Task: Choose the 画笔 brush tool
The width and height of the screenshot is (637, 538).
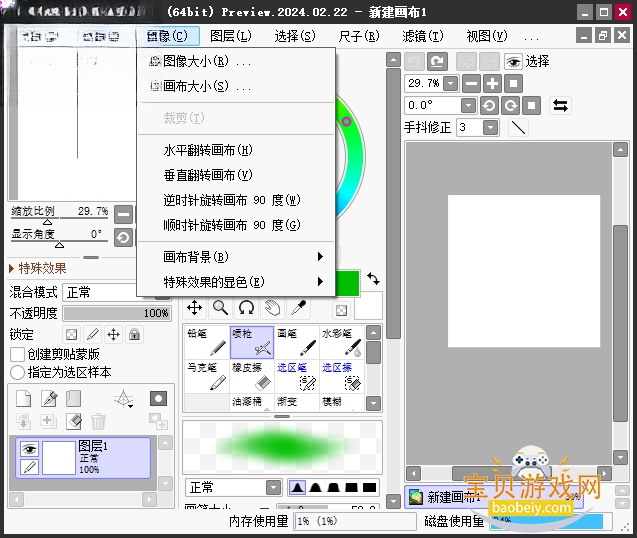Action: 297,342
